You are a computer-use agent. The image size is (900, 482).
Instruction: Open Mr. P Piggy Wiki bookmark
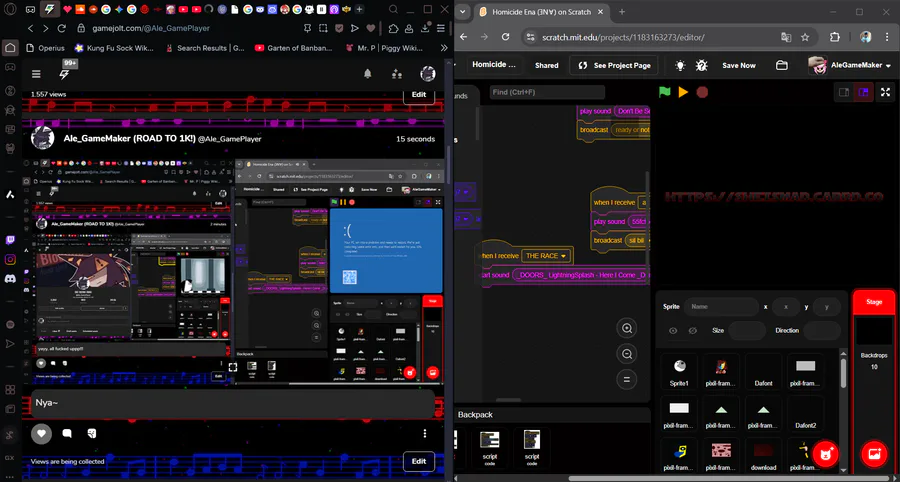384,48
